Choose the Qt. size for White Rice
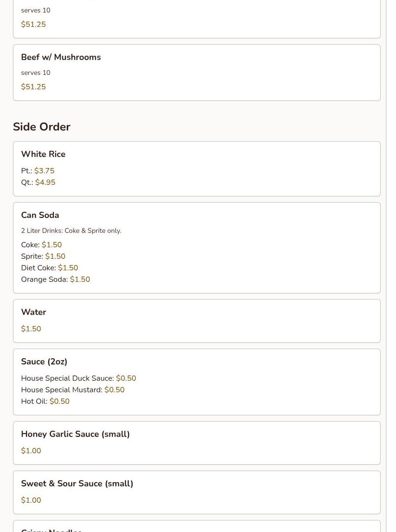This screenshot has height=532, width=396. pyautogui.click(x=38, y=182)
